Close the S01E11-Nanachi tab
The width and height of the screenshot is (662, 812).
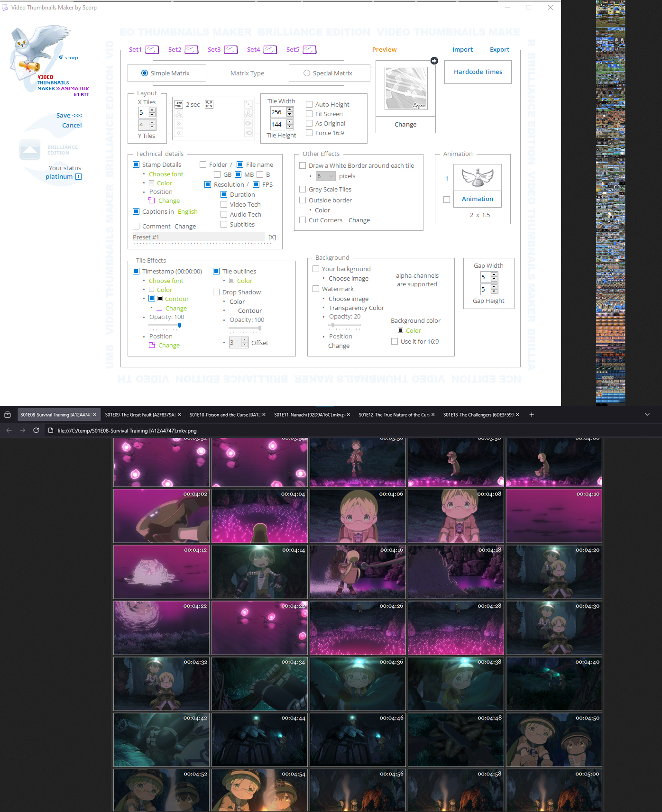pyautogui.click(x=349, y=415)
